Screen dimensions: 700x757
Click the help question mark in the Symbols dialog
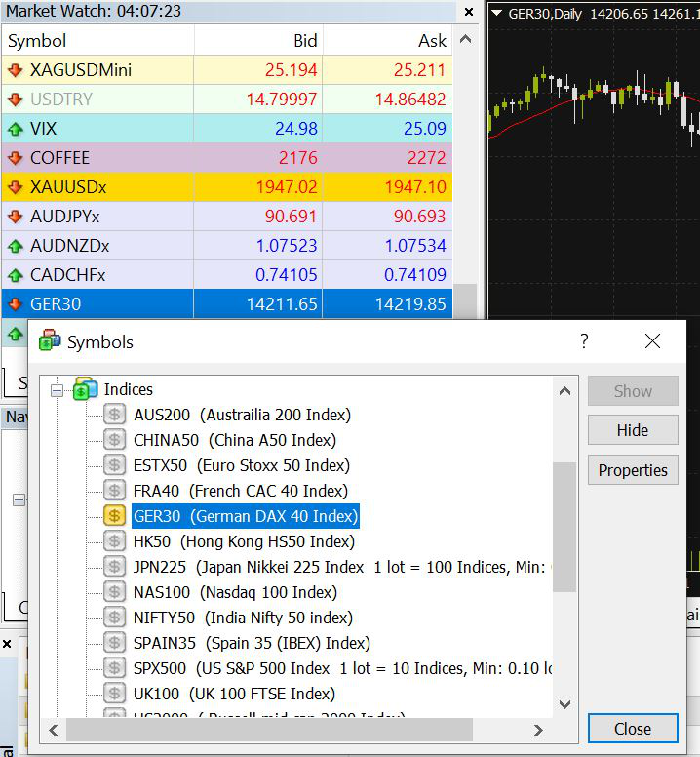coord(584,341)
